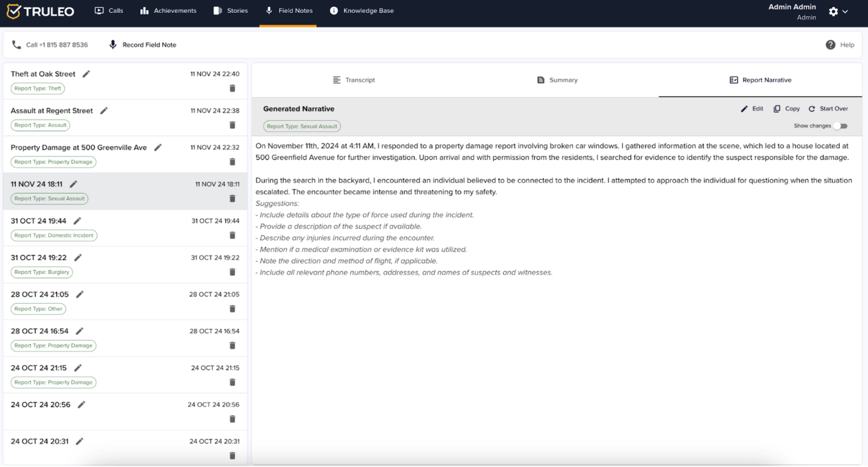Edit title of Assault at Regent Street note
Image resolution: width=868 pixels, height=467 pixels.
104,110
